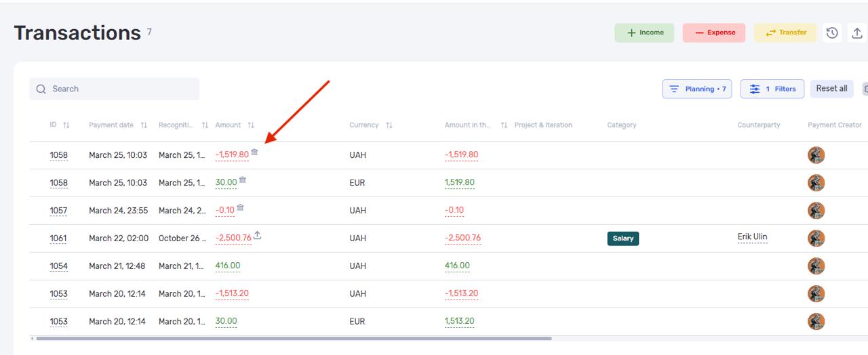Click creator avatar in row 1054
Viewport: 868px width, 355px height.
tap(816, 266)
